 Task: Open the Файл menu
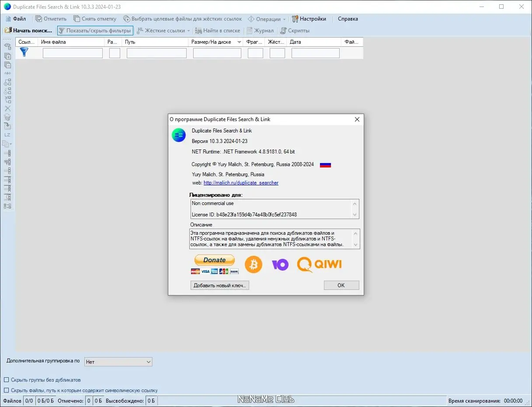click(x=16, y=19)
